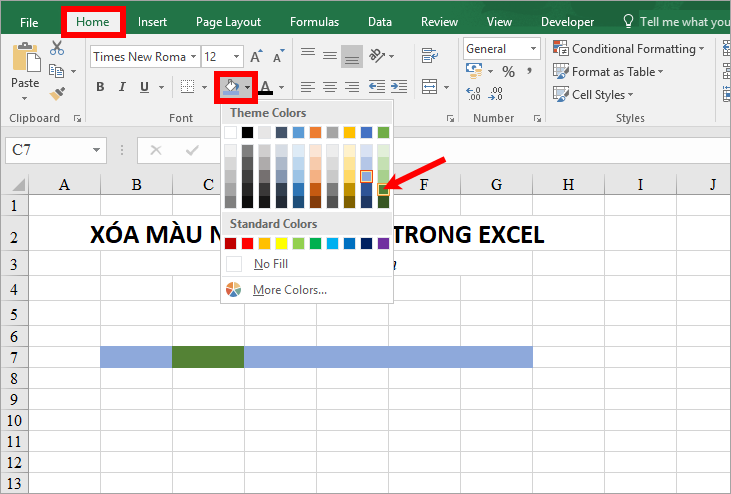Image resolution: width=731 pixels, height=494 pixels.
Task: Click the Format Painter brush icon
Action: click(57, 94)
